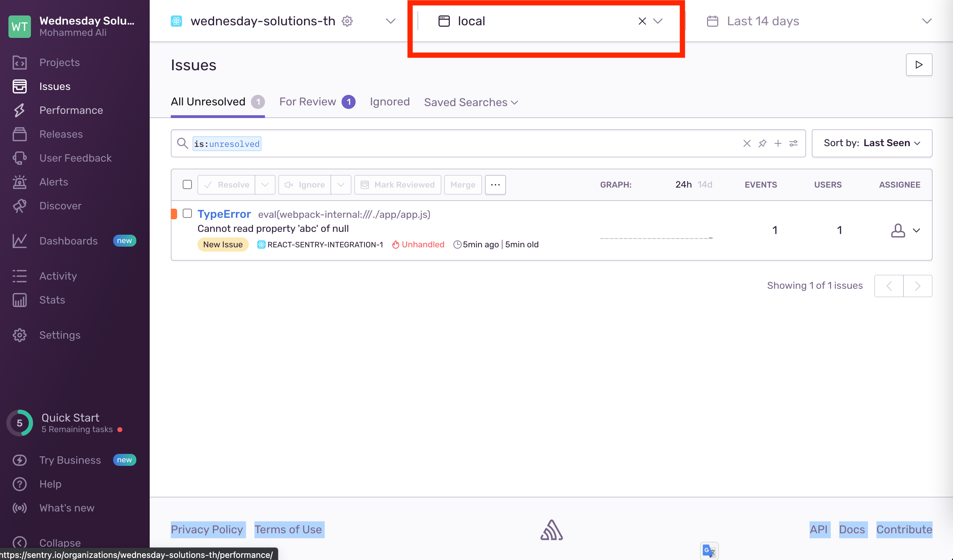
Task: Open the Performance section in the sidebar
Action: [71, 110]
